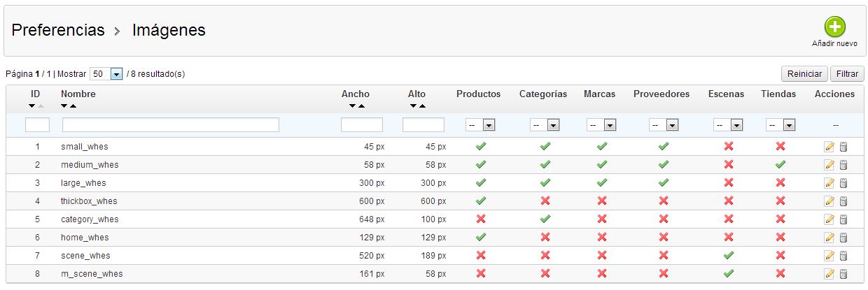Open the Proveedores filter dropdown
This screenshot has height=290, width=868.
[x=664, y=125]
